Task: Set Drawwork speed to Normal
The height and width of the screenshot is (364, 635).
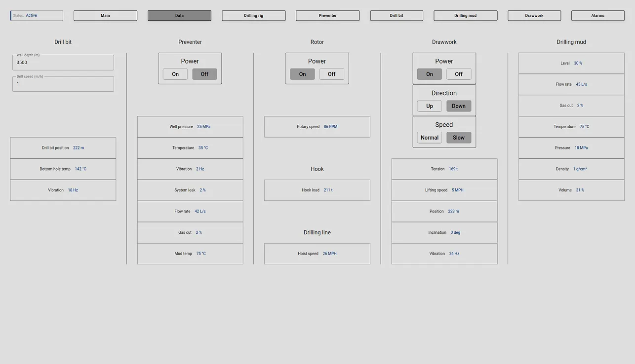Action: (x=429, y=138)
